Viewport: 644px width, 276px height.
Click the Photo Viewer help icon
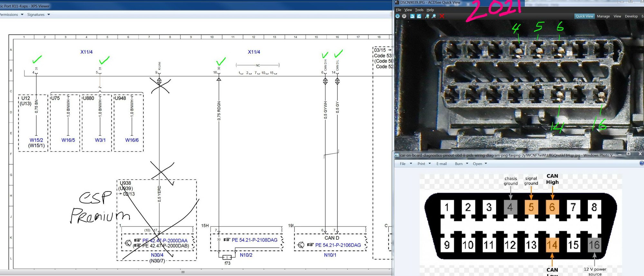pos(641,163)
